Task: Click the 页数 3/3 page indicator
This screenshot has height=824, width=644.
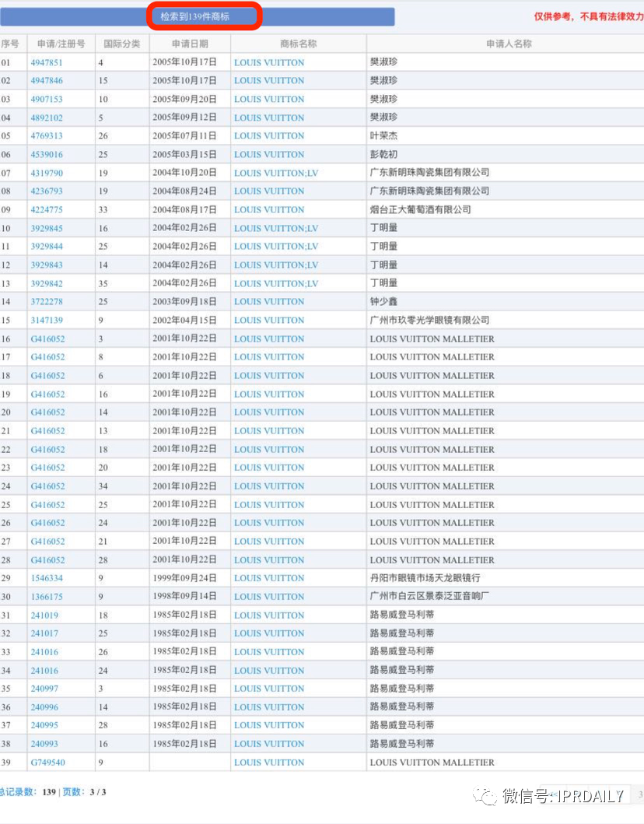Action: pos(84,792)
